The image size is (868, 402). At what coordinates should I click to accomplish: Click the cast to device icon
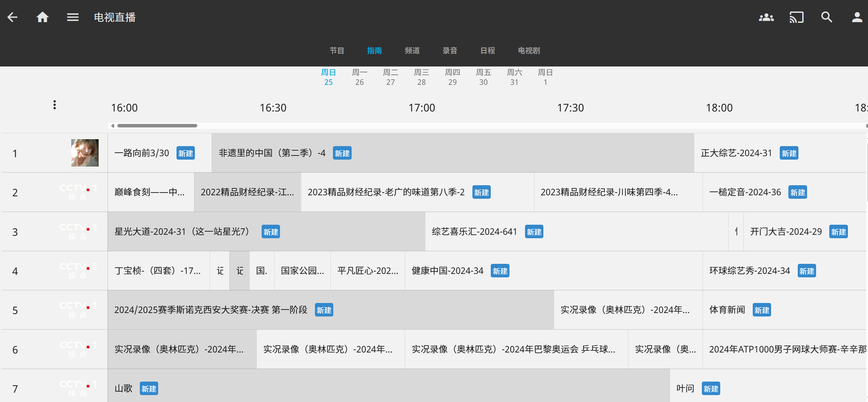click(796, 17)
